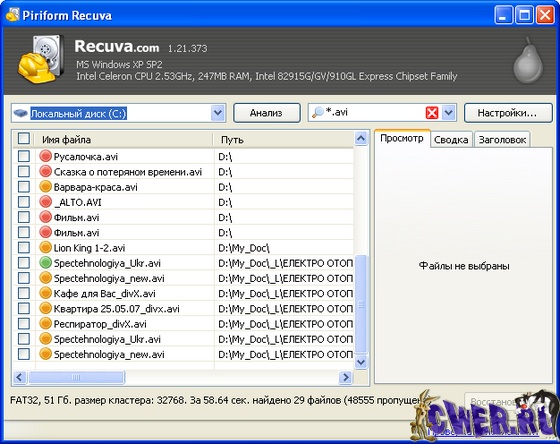Check the box for Сказка о потеряном времени.avi
Screen dimensions: 560x444
pyautogui.click(x=24, y=171)
